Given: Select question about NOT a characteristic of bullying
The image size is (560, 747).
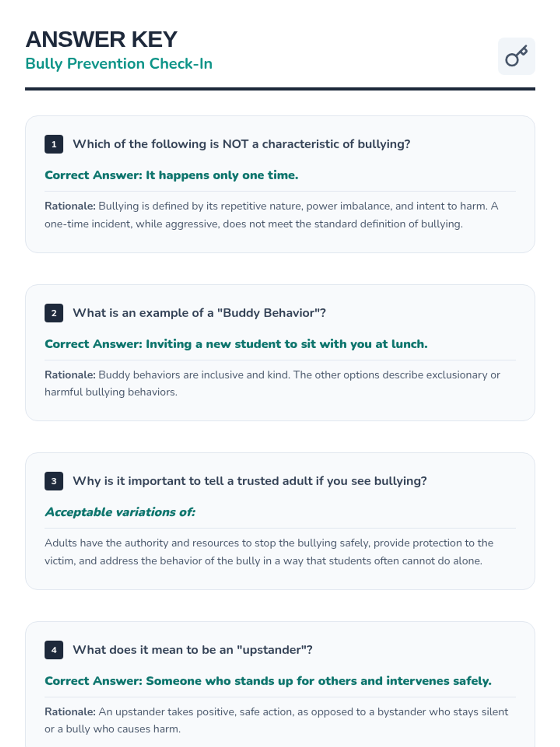Looking at the screenshot, I should [241, 144].
